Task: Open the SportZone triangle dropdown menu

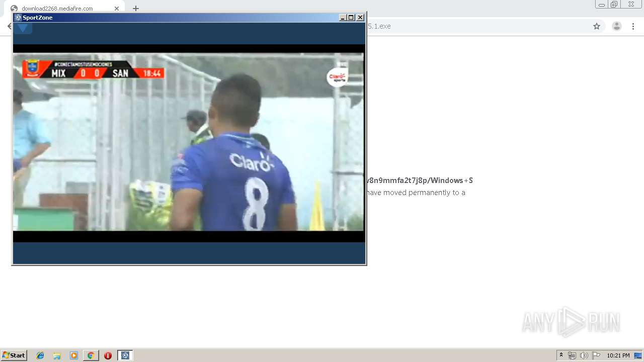Action: (x=23, y=28)
